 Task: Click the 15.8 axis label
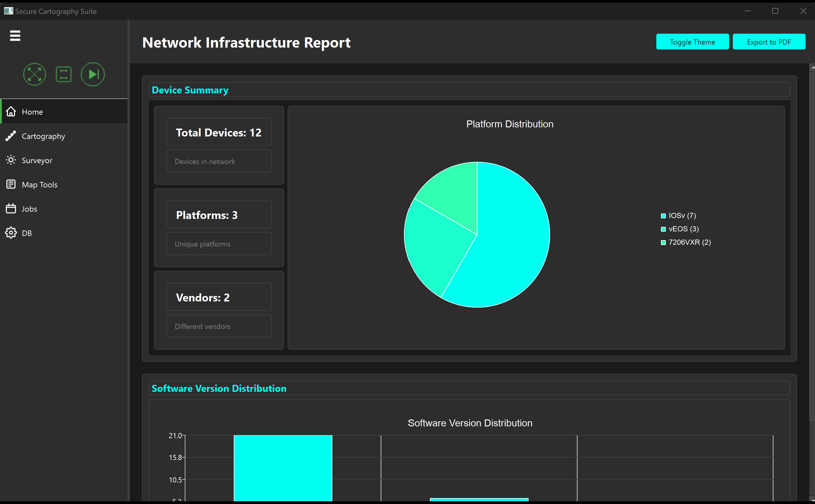(175, 458)
